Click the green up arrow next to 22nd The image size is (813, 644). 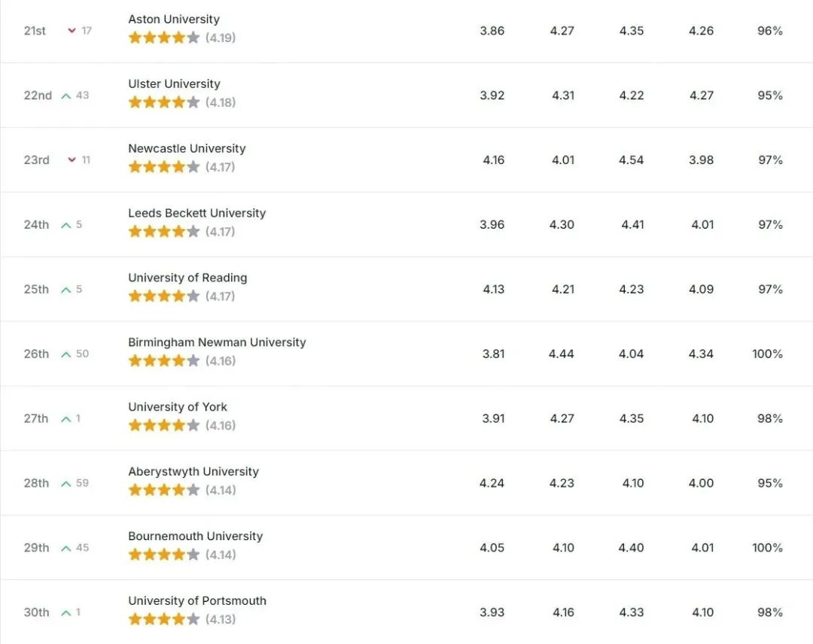pos(65,96)
